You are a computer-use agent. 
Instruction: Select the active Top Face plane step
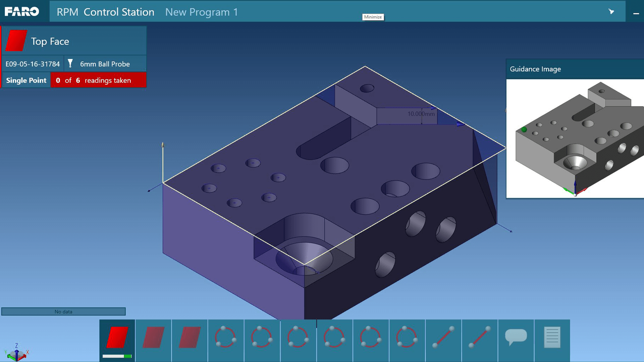tap(117, 338)
